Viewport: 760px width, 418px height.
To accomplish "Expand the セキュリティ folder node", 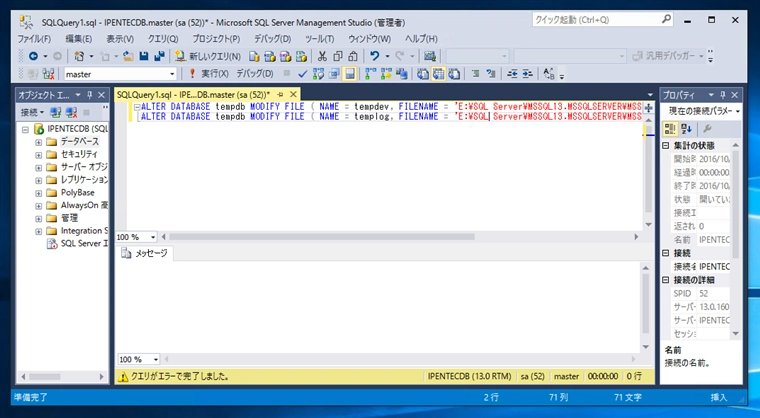I will click(38, 155).
